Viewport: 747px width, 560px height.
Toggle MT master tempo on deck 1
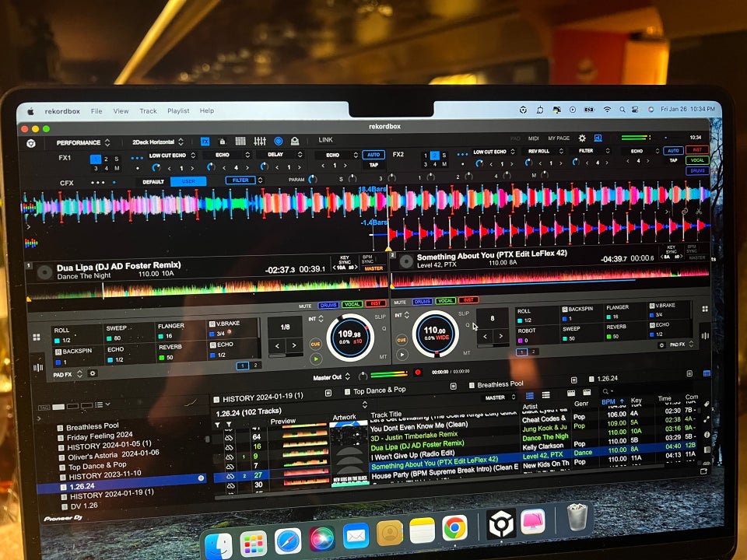(383, 356)
